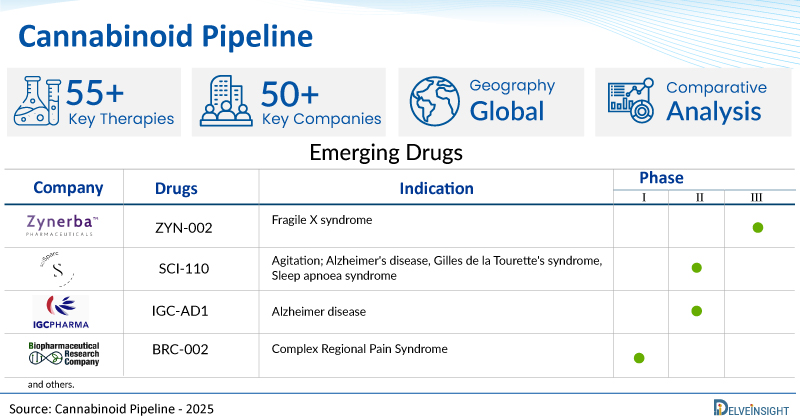
Task: Select the Phase I dot for BRC-002
Action: (x=639, y=358)
